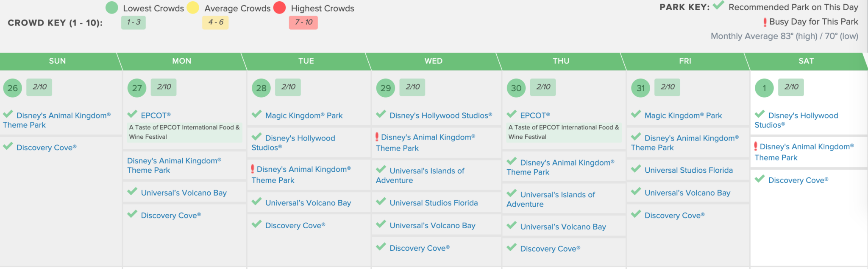Click checkmark next to Monday EPCOT
The height and width of the screenshot is (269, 868).
pos(132,114)
